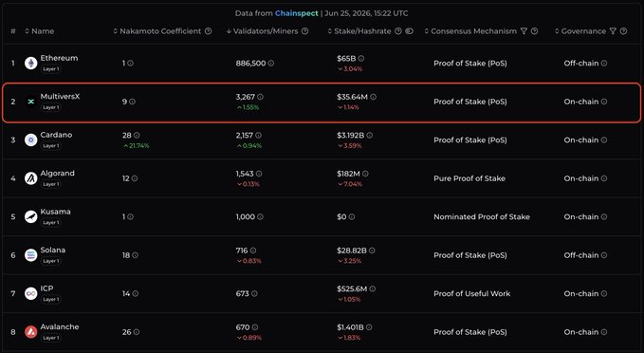Image resolution: width=644 pixels, height=353 pixels.
Task: Sort by Governance column
Action: pyautogui.click(x=580, y=31)
